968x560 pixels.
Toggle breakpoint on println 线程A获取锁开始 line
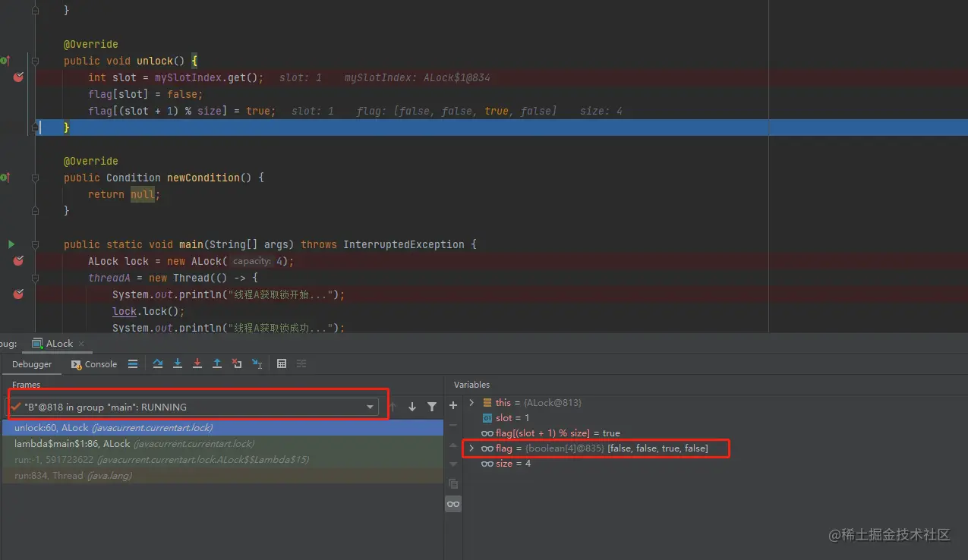(x=18, y=294)
